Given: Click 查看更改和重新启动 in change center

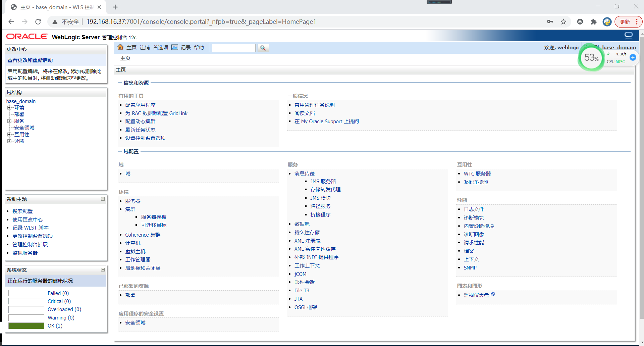Looking at the screenshot, I should coord(30,60).
